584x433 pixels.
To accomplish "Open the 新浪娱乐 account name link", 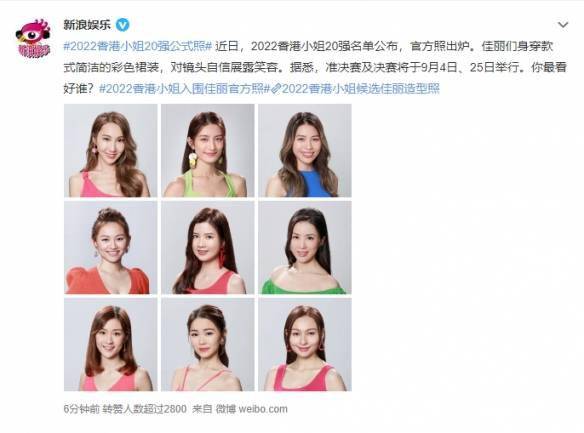I will (x=87, y=25).
